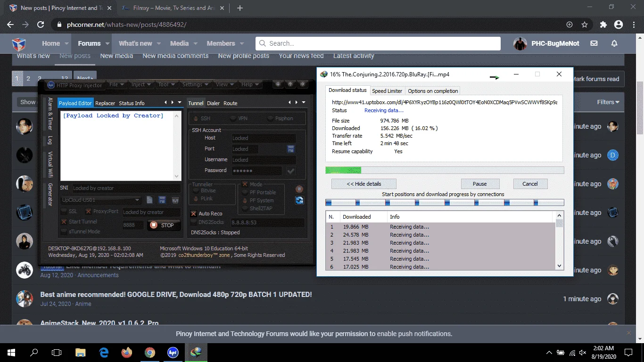Click the round orange icon above the refresh icon
This screenshot has height=362, width=644.
tap(299, 189)
